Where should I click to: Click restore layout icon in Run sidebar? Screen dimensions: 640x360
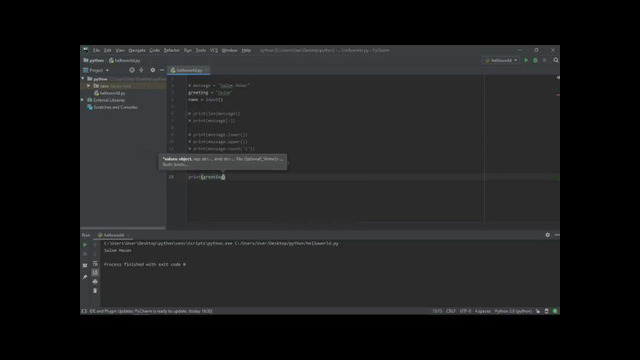pos(85,265)
